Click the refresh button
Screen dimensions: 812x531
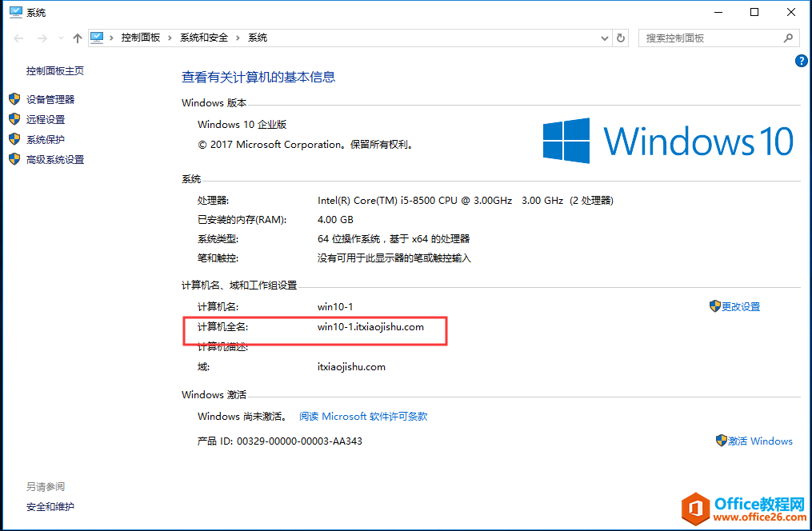click(x=620, y=38)
